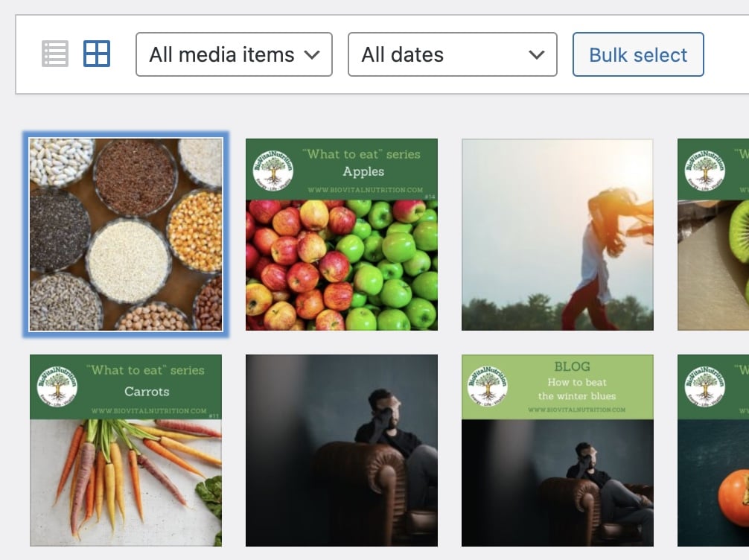Open the Carrots 'What to eat' series image
Screen dimensions: 749x560
tap(125, 451)
